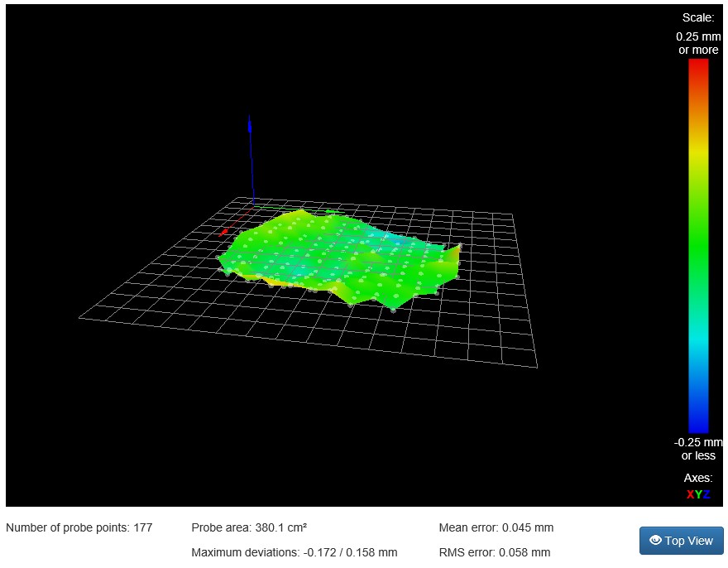This screenshot has height=568, width=728.
Task: Click the red X axis arrow near grid origin
Action: [x=223, y=231]
